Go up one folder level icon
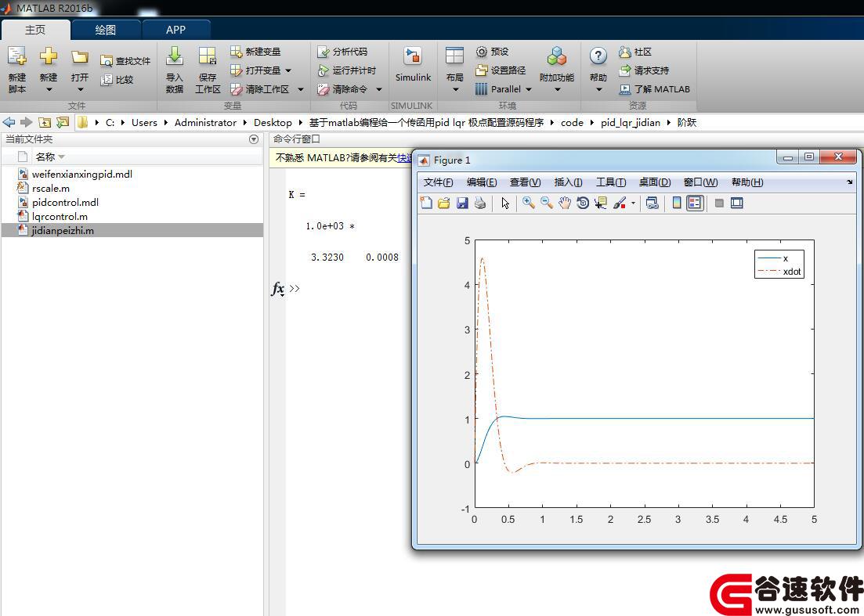The height and width of the screenshot is (616, 864). click(x=45, y=122)
